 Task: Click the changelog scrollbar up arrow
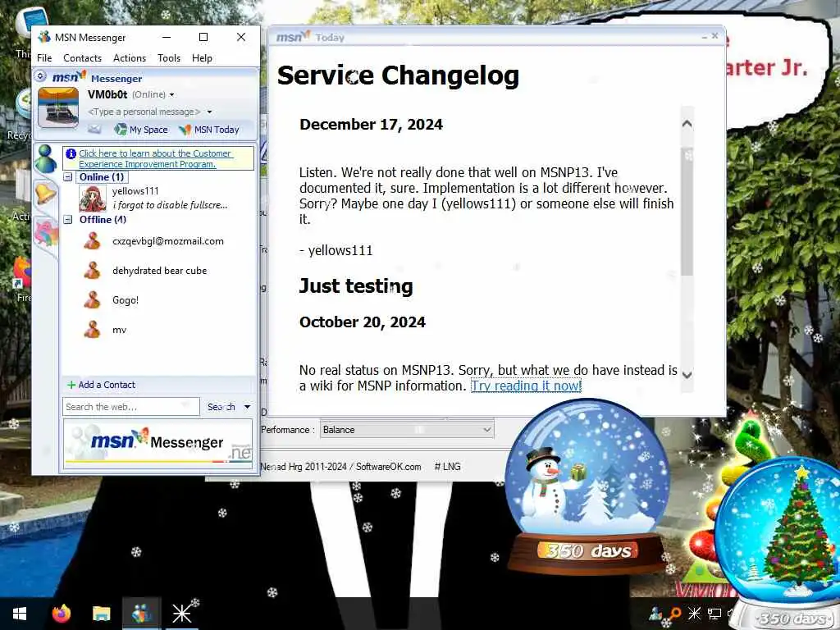(x=687, y=124)
